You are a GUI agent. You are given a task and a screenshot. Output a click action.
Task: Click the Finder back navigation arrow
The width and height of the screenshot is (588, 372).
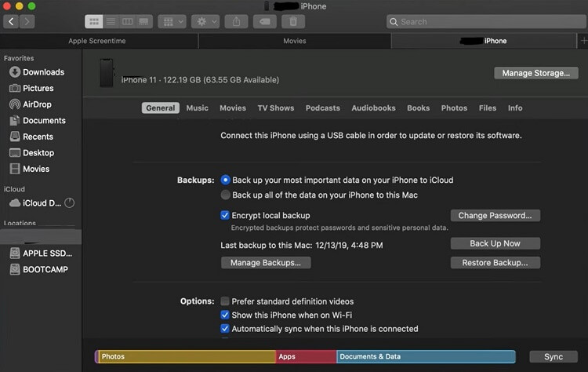(x=11, y=22)
